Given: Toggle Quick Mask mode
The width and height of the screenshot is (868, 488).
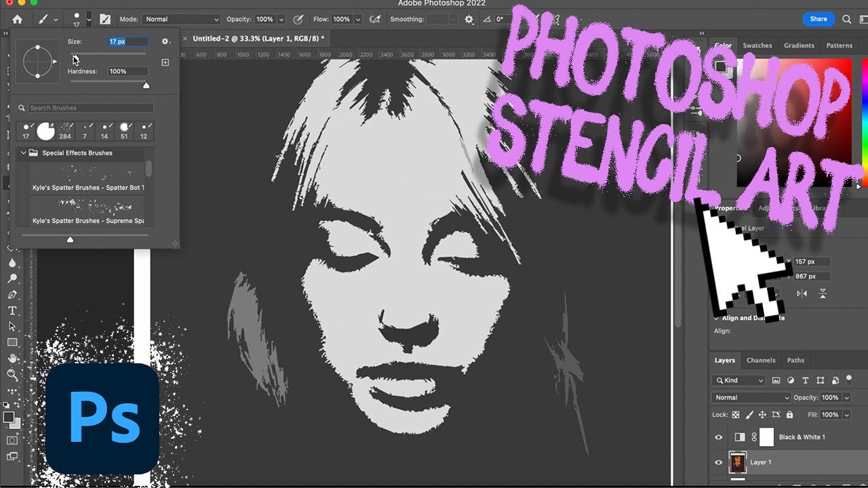Looking at the screenshot, I should 12,440.
